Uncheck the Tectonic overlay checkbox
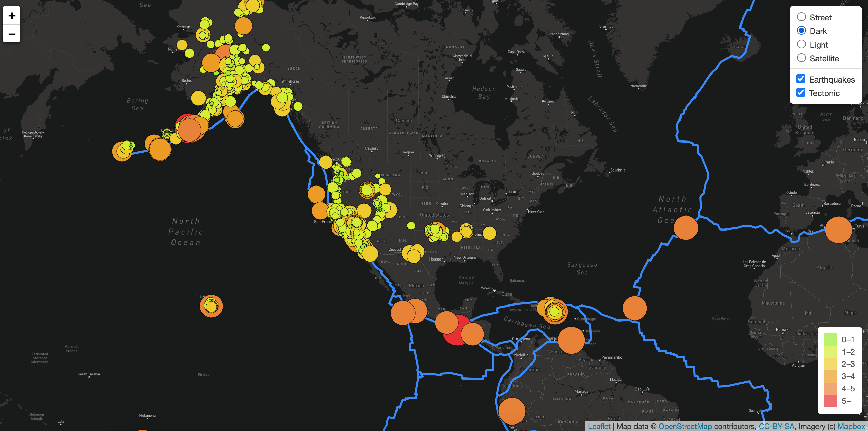The image size is (868, 431). pyautogui.click(x=801, y=93)
